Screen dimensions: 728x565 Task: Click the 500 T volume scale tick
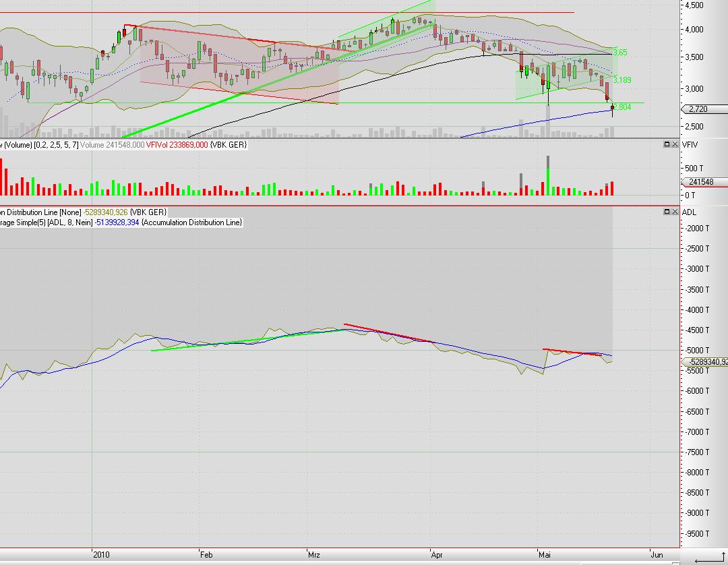(x=694, y=168)
